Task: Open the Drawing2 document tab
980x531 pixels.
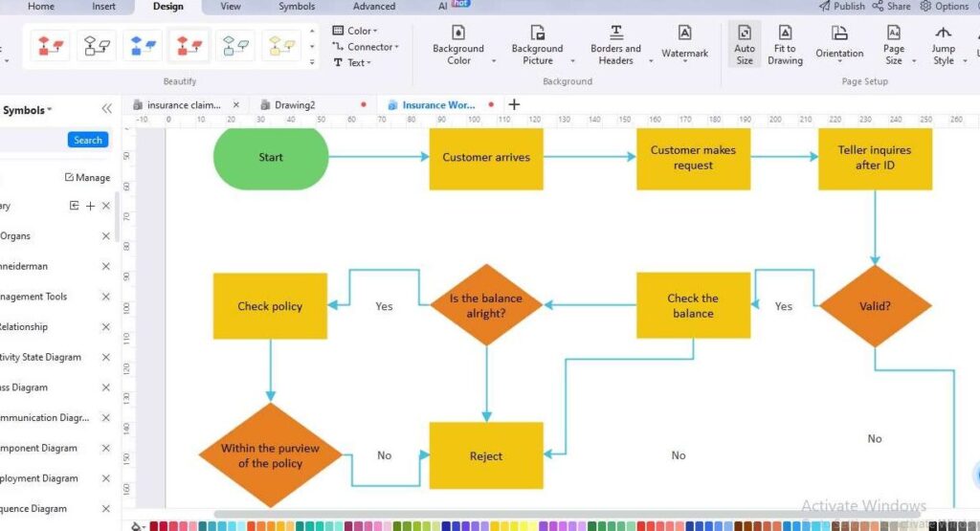Action: [x=294, y=105]
